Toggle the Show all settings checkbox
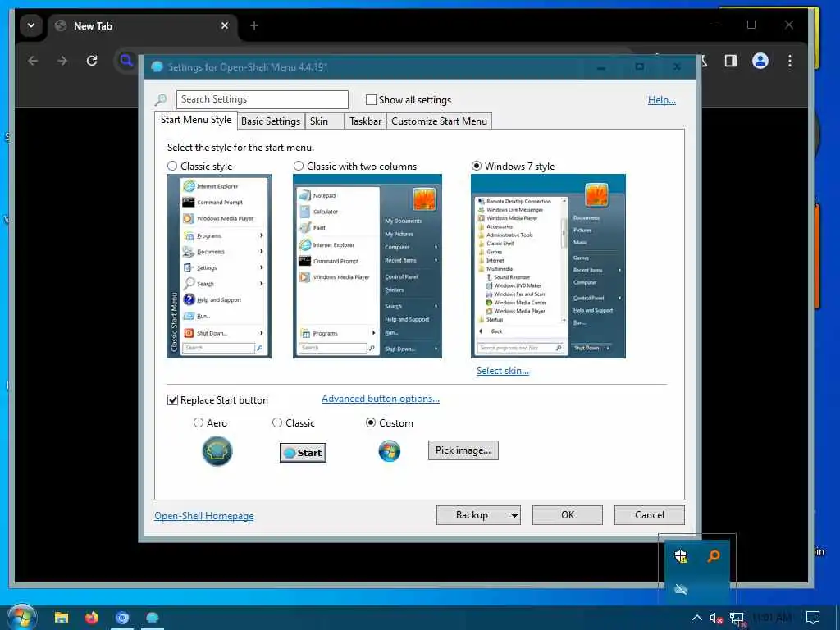 (x=371, y=99)
